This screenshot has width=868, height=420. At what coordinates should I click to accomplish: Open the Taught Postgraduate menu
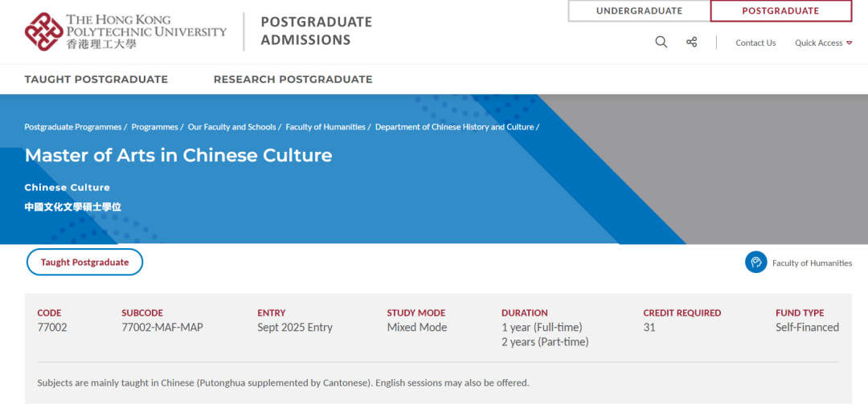click(96, 80)
